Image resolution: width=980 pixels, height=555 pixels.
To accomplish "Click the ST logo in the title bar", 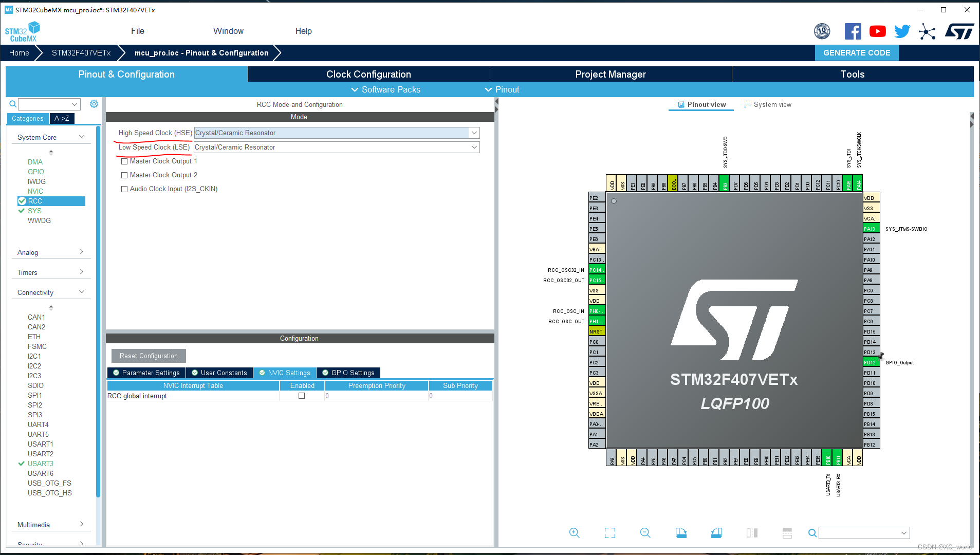I will point(959,31).
